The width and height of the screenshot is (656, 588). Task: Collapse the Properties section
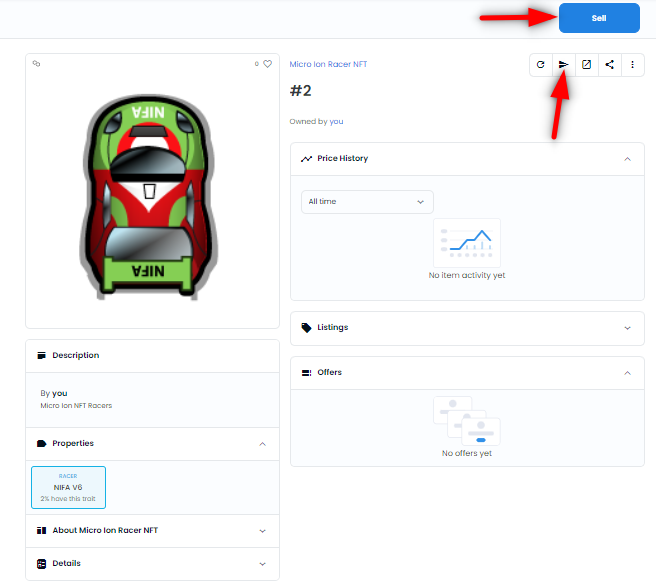coord(262,444)
